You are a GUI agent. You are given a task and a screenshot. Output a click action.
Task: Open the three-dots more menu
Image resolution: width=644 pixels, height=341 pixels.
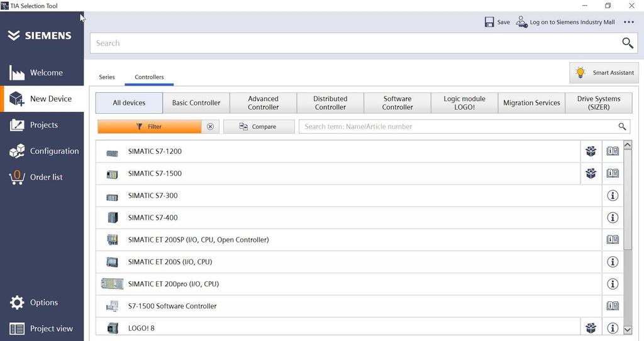coord(629,22)
